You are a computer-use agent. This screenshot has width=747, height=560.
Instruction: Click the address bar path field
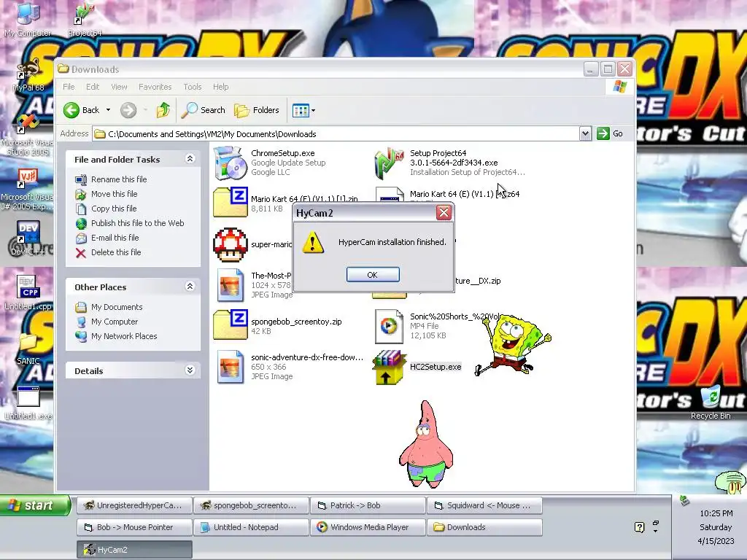click(336, 134)
